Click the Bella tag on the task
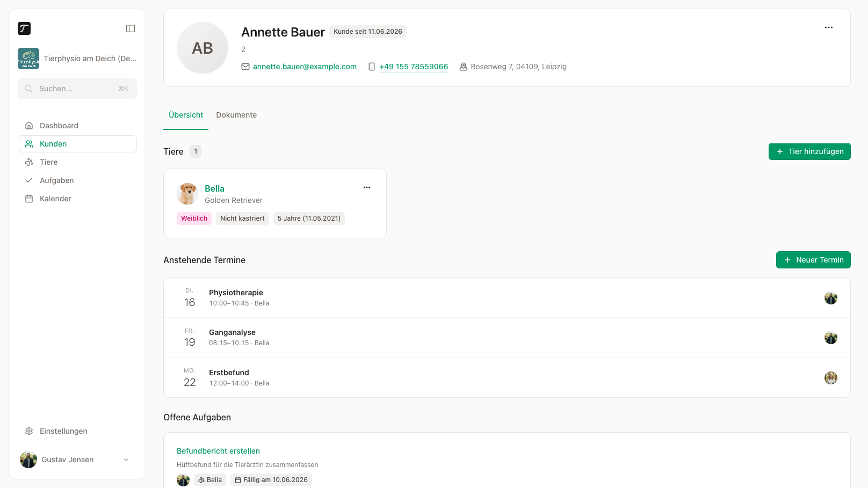 tap(210, 480)
